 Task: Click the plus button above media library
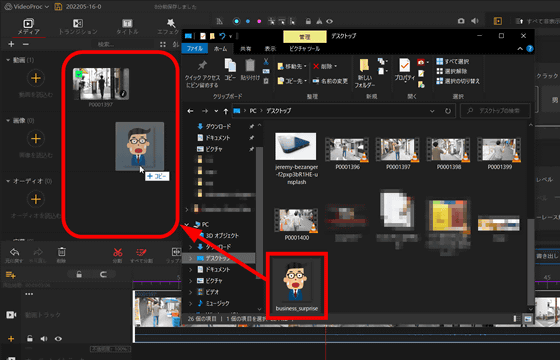coord(11,44)
